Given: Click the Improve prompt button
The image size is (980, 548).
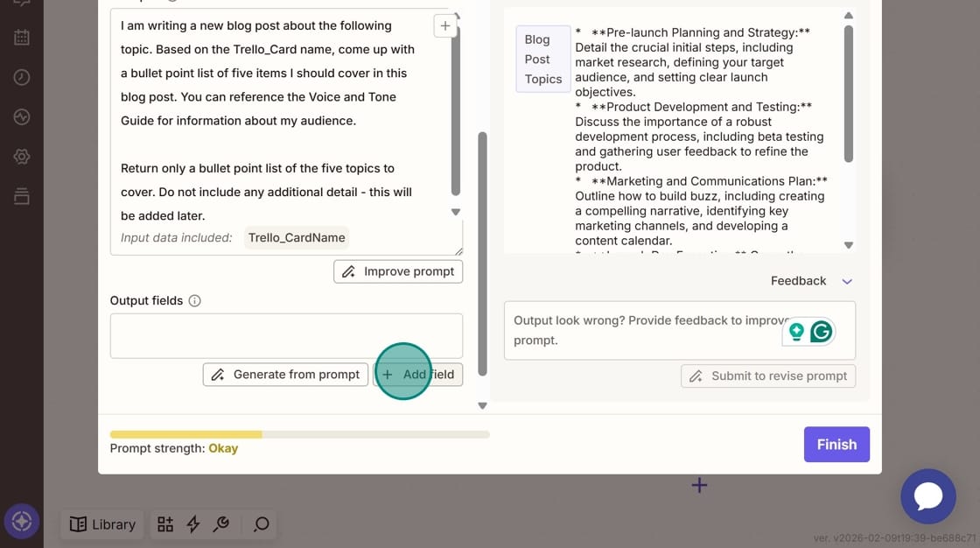Looking at the screenshot, I should click(x=398, y=271).
